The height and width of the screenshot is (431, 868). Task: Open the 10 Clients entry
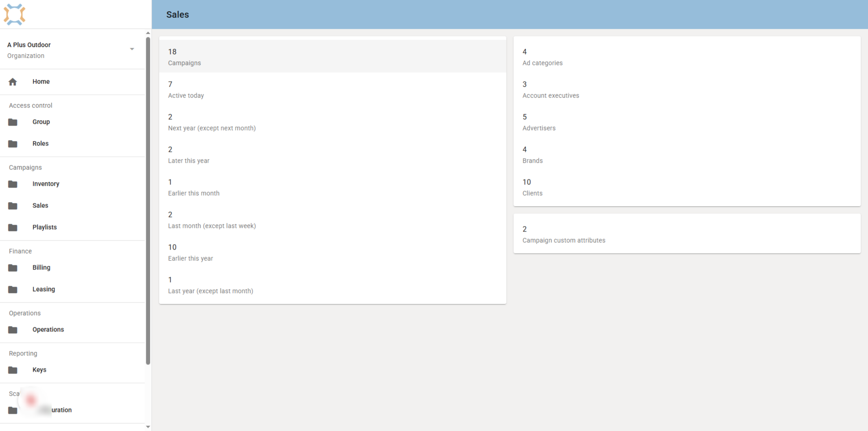(x=687, y=186)
